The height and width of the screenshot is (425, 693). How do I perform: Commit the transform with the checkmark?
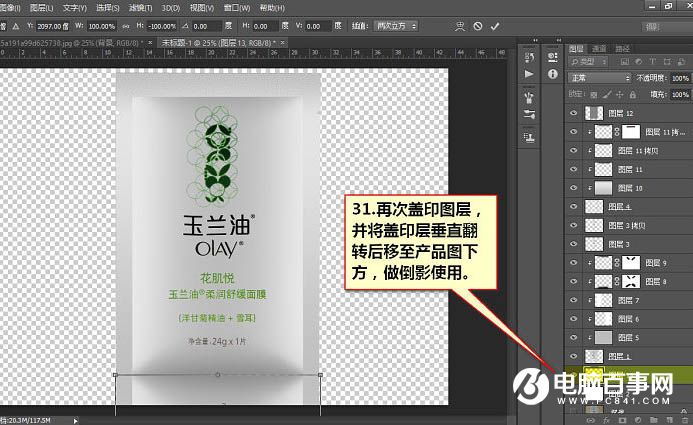point(495,27)
